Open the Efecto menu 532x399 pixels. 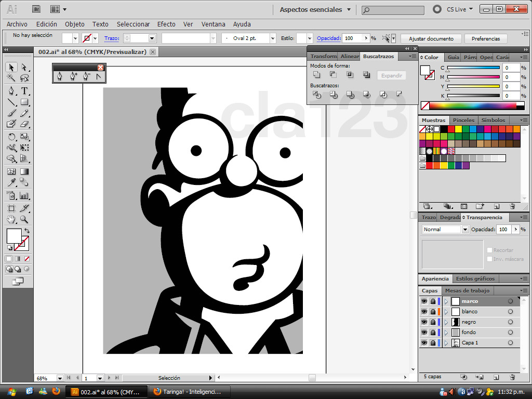[x=166, y=24]
